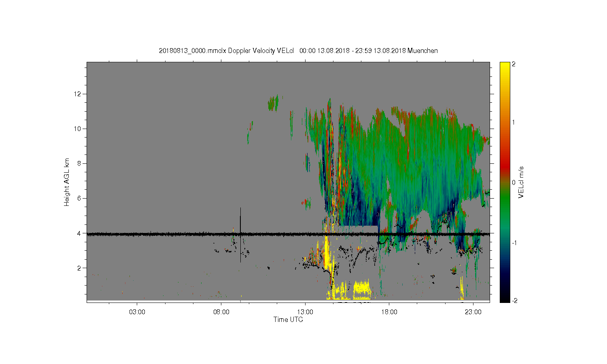The width and height of the screenshot is (607, 364).
Task: Click the file name 20180813_0000.mmclx in the title
Action: (x=193, y=51)
